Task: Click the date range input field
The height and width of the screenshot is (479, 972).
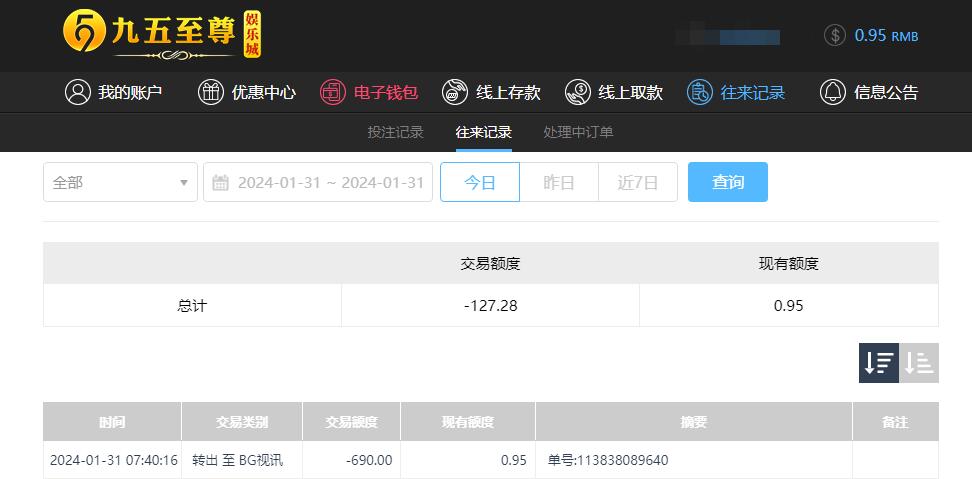Action: coord(318,182)
